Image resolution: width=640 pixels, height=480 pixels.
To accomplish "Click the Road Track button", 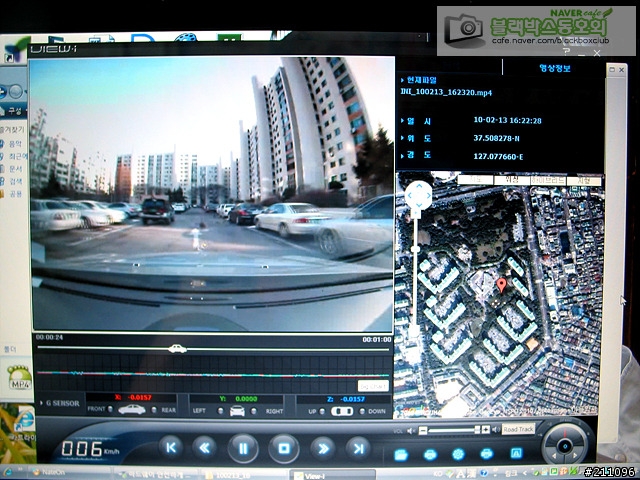I will [x=518, y=429].
